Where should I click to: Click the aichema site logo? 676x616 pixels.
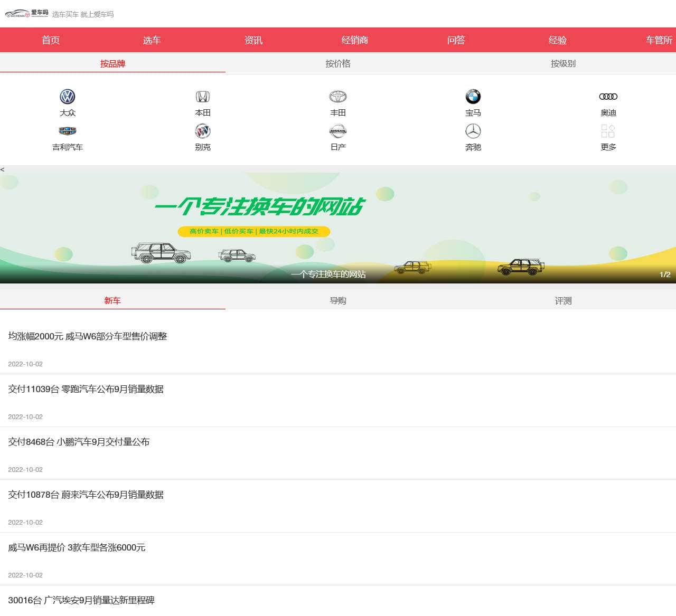coord(26,14)
